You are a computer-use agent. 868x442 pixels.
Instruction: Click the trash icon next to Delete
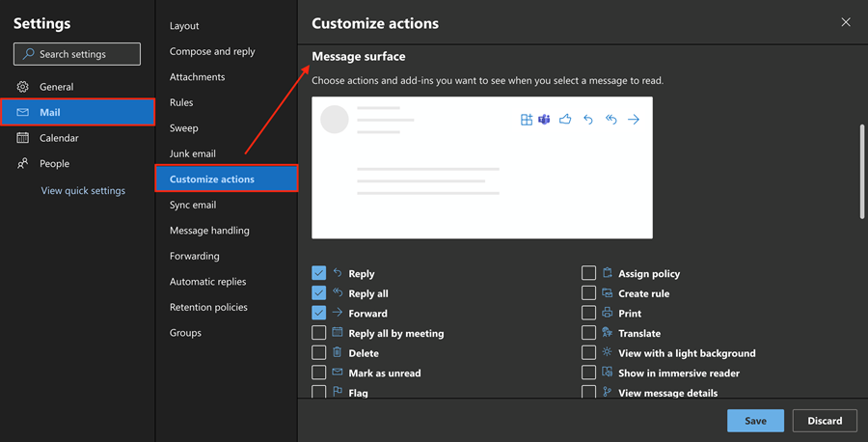point(338,352)
